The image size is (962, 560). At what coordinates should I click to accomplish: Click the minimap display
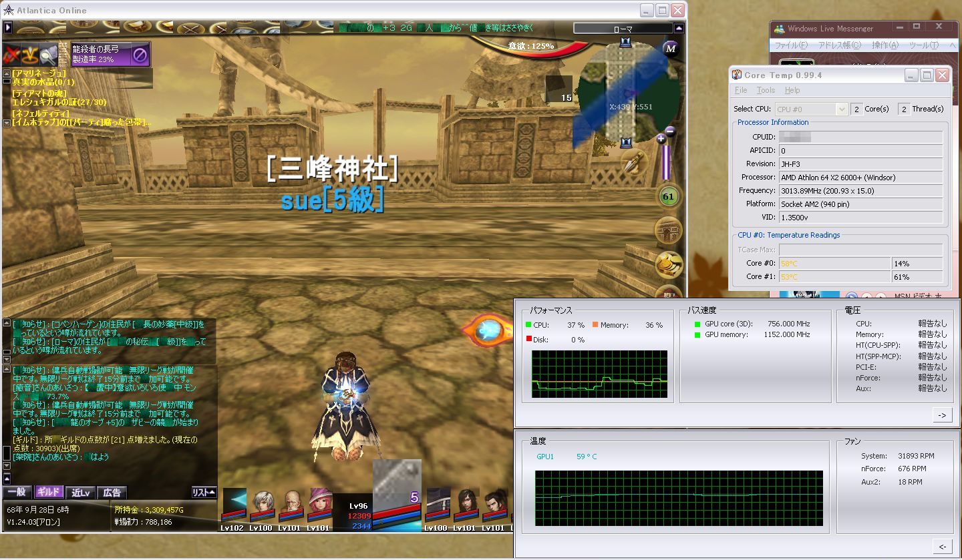click(x=629, y=93)
